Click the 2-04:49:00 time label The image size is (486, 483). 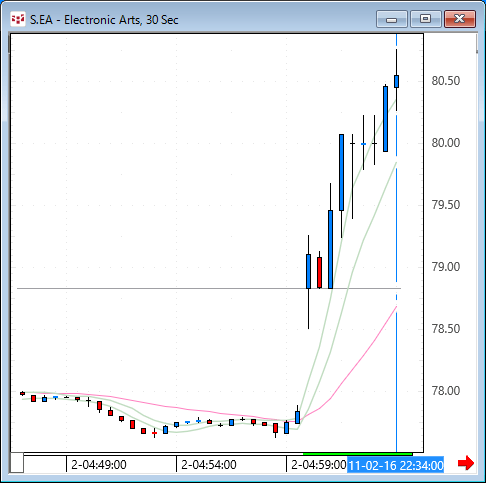pyautogui.click(x=99, y=465)
